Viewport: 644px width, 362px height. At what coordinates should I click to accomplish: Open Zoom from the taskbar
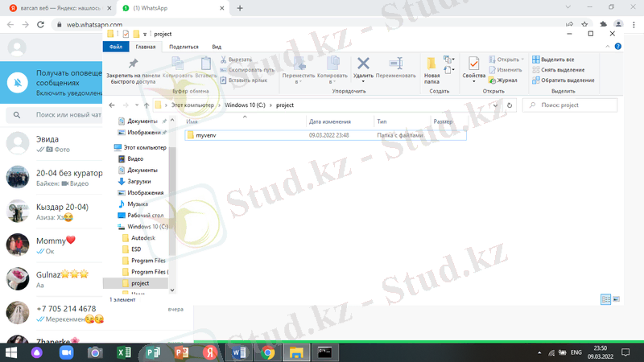66,352
